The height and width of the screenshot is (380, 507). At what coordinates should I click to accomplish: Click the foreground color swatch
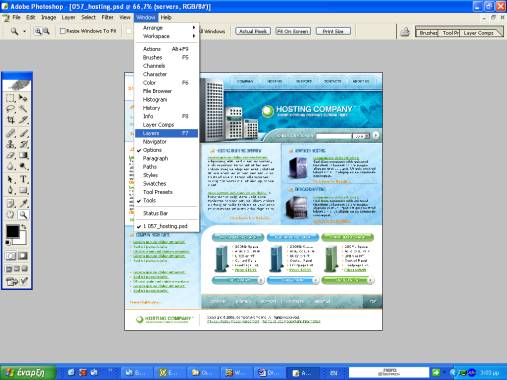13,231
